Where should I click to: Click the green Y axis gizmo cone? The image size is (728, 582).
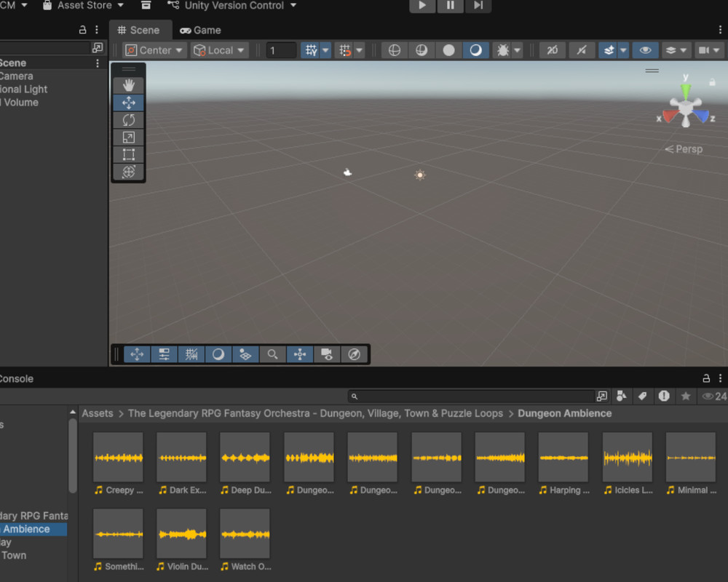[685, 91]
